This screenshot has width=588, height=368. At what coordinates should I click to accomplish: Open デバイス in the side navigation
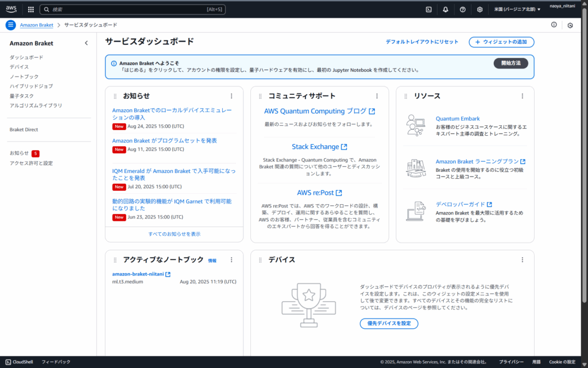(x=19, y=67)
